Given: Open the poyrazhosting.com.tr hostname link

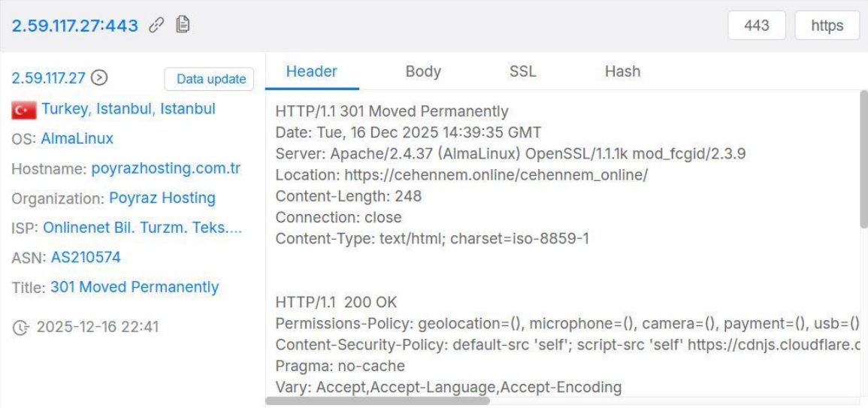Looking at the screenshot, I should (x=166, y=168).
